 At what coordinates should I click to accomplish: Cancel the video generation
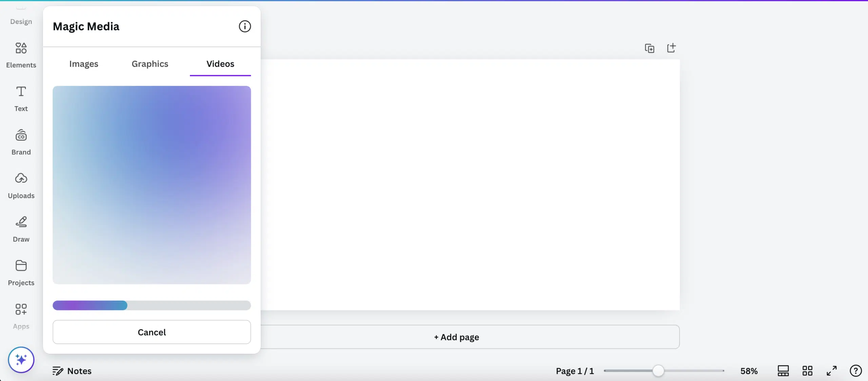(x=152, y=332)
